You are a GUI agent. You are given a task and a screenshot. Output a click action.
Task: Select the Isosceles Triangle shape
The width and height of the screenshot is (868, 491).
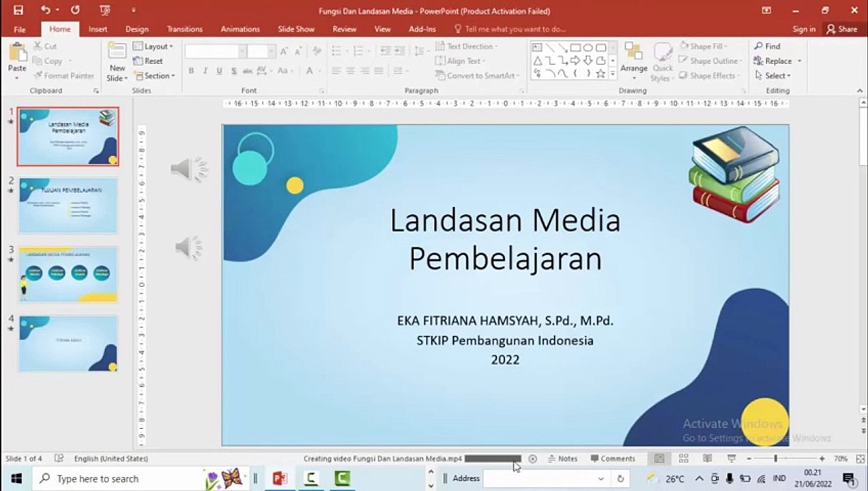[x=537, y=61]
